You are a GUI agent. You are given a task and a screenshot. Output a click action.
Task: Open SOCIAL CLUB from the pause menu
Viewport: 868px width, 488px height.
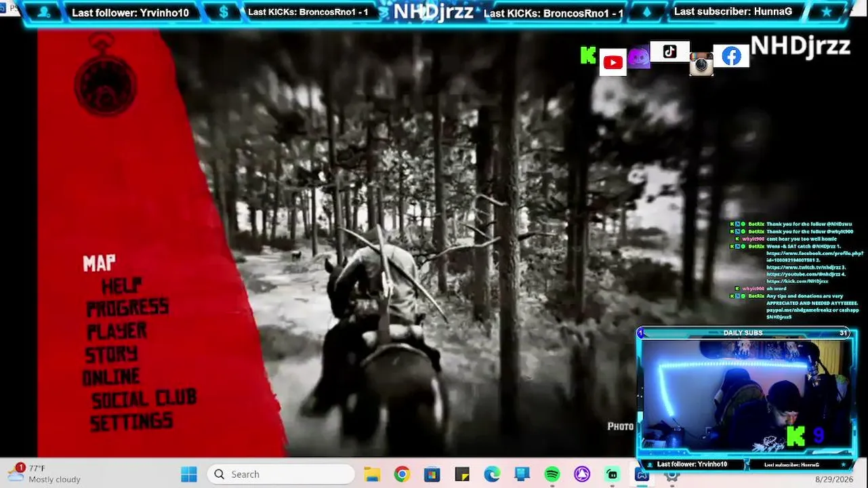click(144, 399)
